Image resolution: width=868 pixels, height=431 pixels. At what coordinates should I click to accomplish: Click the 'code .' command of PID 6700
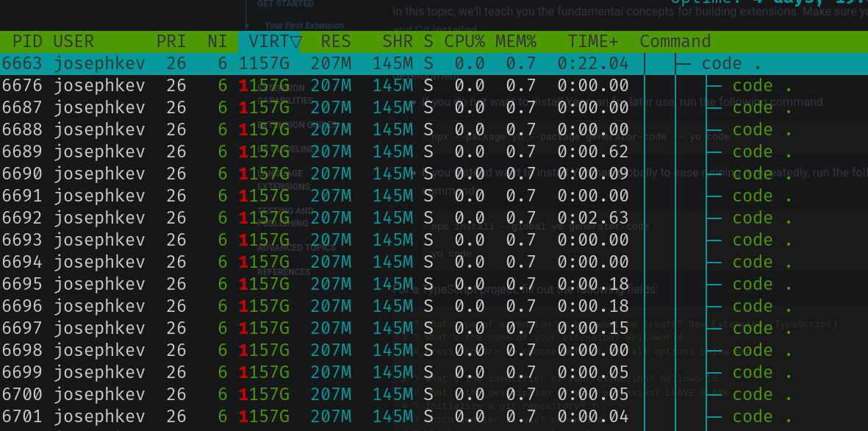click(x=762, y=394)
